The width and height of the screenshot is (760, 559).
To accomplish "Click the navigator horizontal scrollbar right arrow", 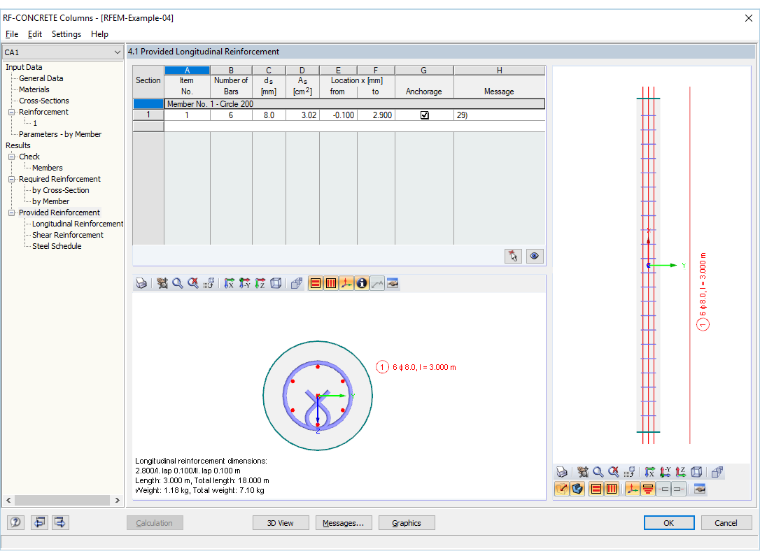I will [117, 500].
